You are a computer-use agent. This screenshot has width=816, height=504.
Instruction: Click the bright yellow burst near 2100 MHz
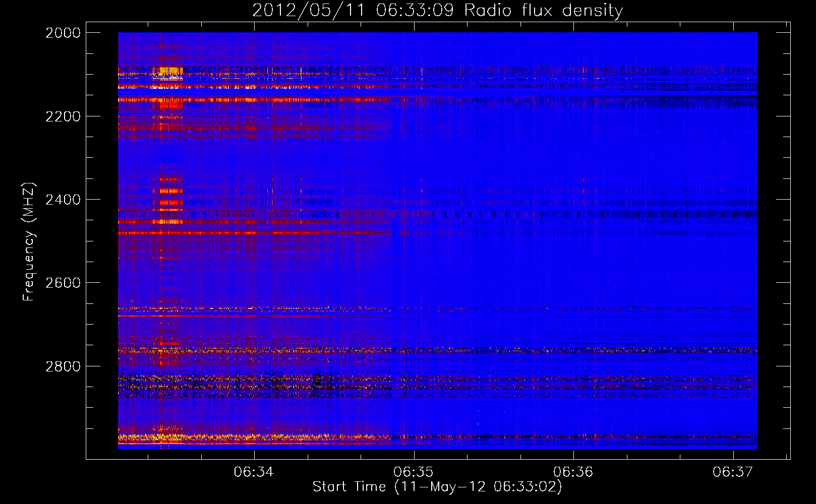(x=168, y=71)
